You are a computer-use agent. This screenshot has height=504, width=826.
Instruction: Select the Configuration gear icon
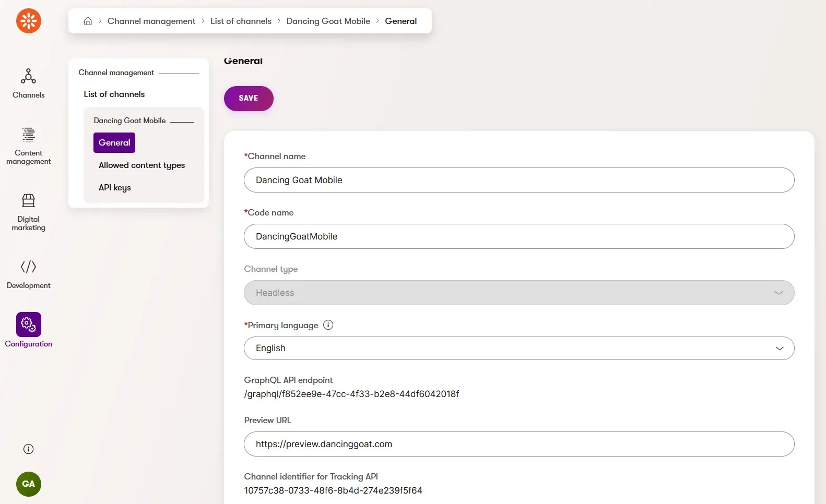click(28, 325)
